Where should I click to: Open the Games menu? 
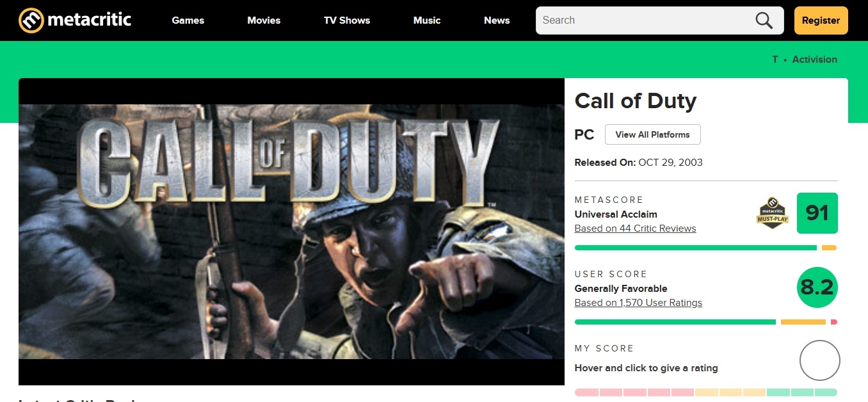(188, 20)
